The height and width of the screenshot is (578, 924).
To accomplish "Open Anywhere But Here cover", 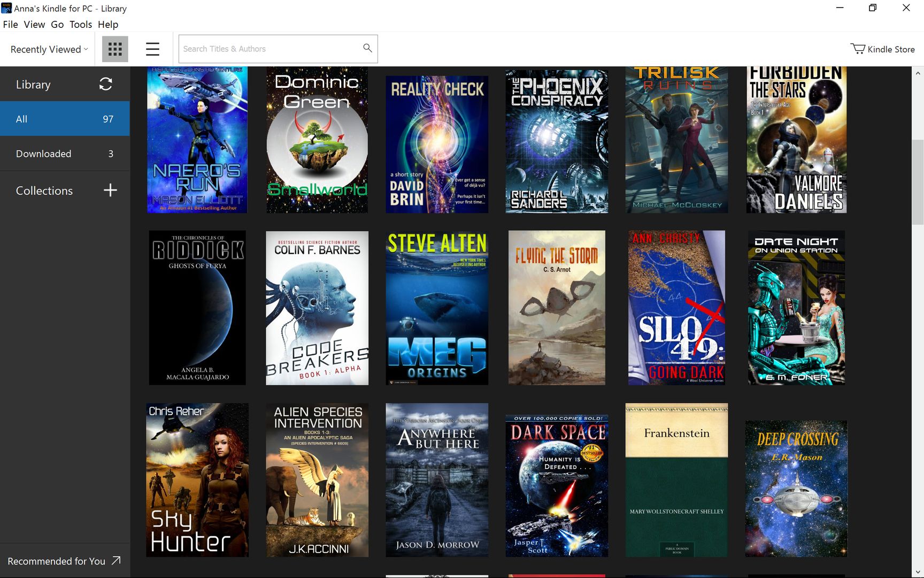I will [x=437, y=480].
